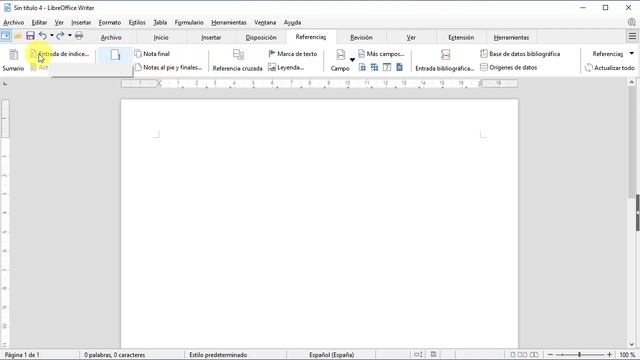Click the Sumario table of contents icon
This screenshot has height=360, width=640.
coord(13,54)
